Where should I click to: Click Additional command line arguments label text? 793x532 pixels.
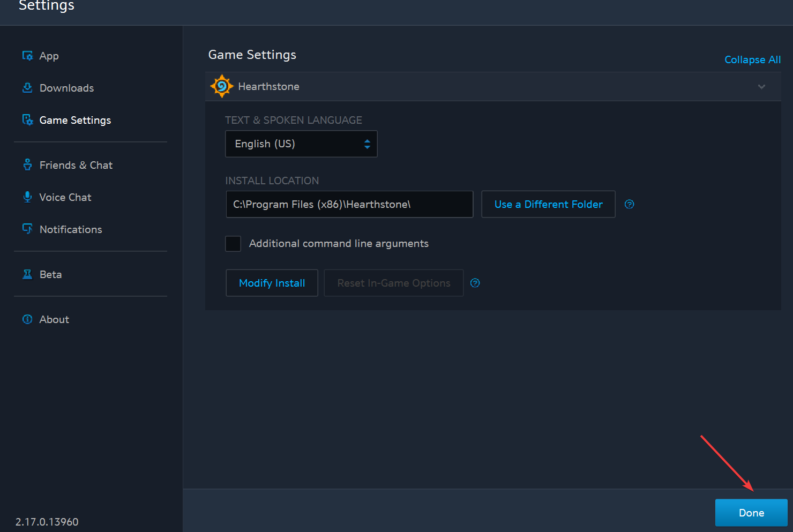(x=339, y=244)
